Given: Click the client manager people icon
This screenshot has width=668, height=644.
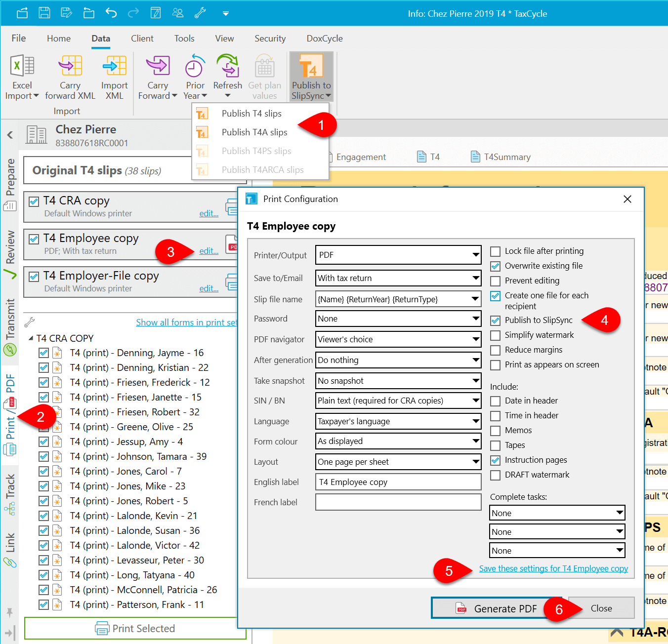Looking at the screenshot, I should click(x=178, y=13).
